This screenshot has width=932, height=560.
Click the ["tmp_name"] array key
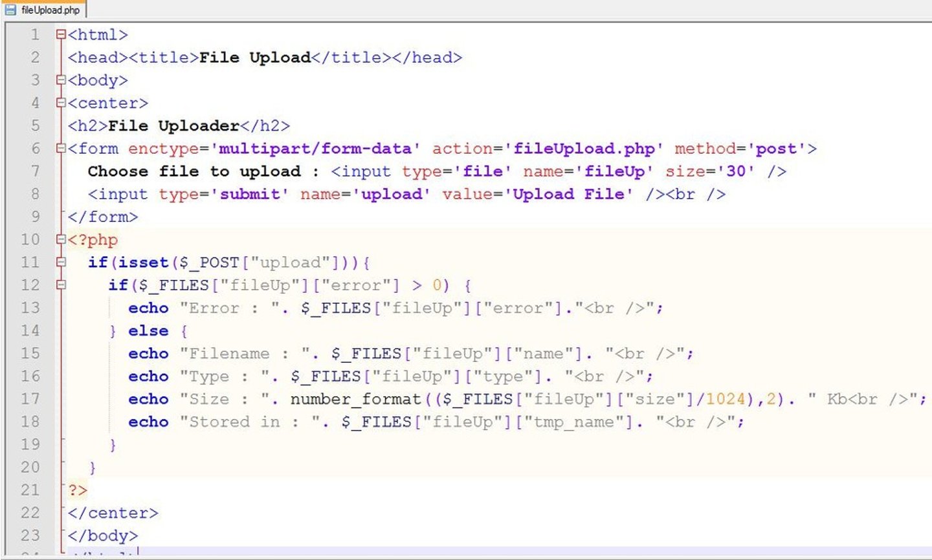click(573, 422)
